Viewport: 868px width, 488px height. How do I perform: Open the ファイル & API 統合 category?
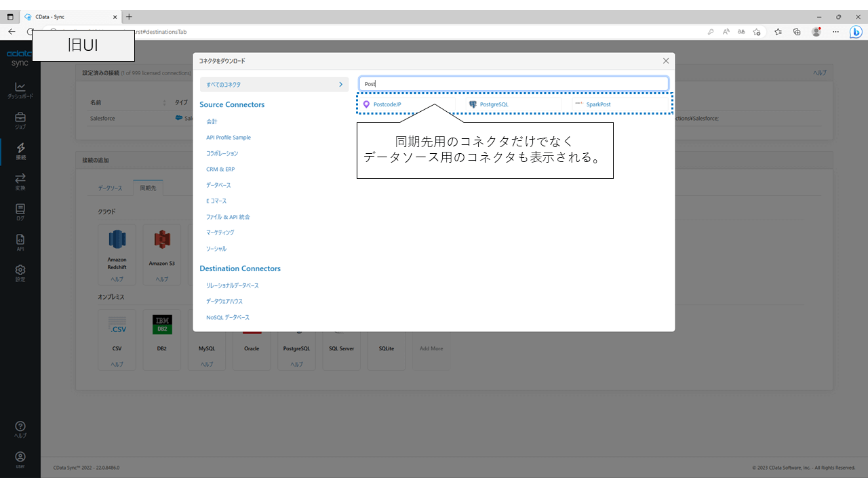click(x=228, y=217)
